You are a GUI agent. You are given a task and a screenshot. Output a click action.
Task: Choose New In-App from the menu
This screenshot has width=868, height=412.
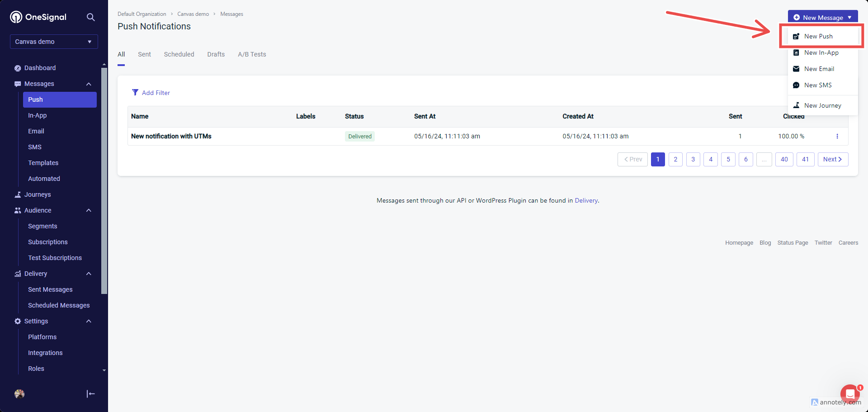[823, 52]
